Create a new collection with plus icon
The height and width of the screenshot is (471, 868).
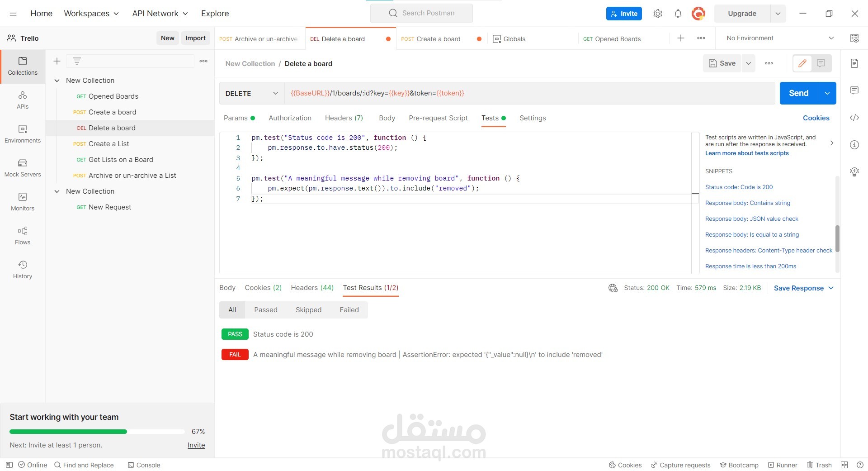[x=57, y=61]
